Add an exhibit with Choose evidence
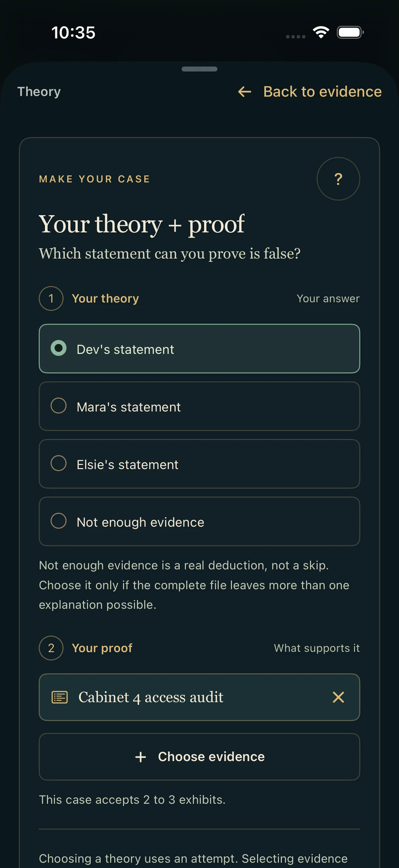Viewport: 399px width, 868px height. 199,757
